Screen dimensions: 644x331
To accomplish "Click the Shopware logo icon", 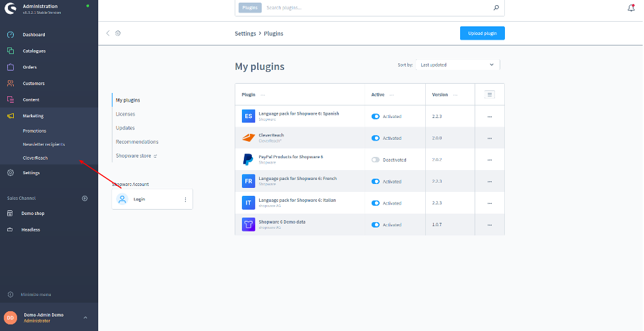I will coord(11,9).
